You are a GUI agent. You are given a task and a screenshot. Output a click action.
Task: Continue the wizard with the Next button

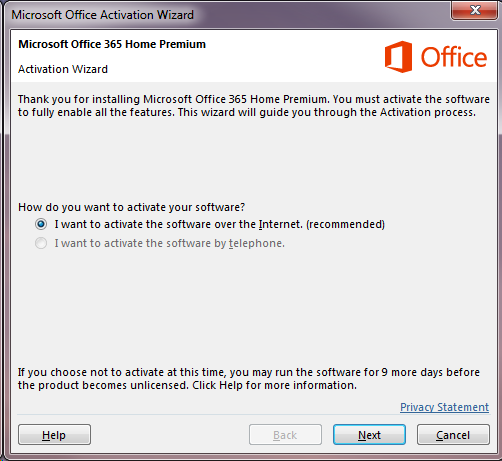[369, 435]
